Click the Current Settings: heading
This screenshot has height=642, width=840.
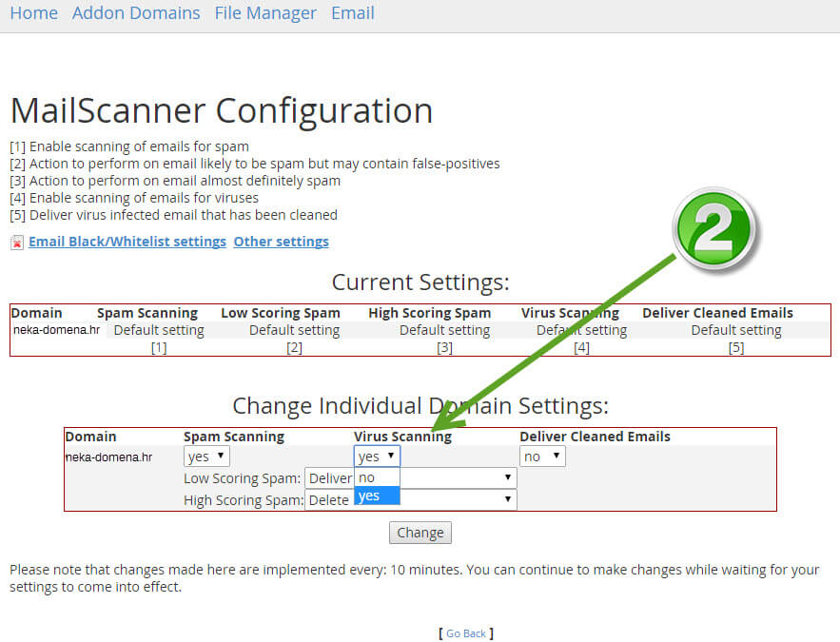pos(420,282)
